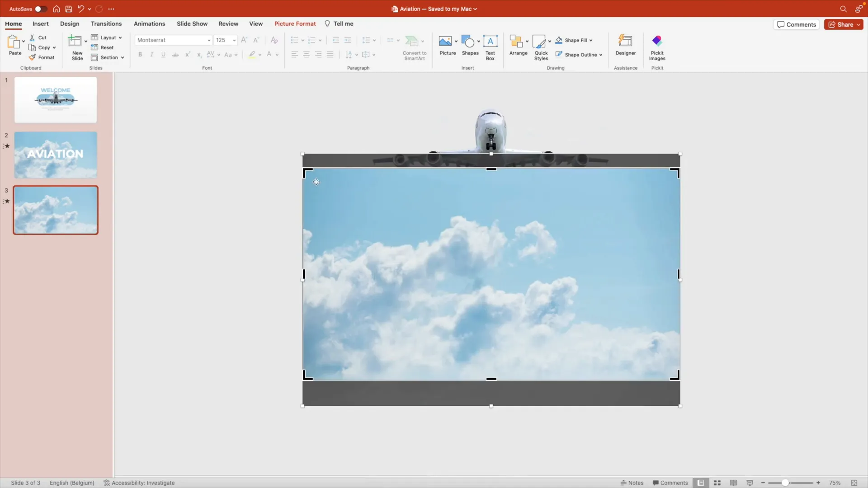Open the Slide Show tab
This screenshot has width=868, height=488.
192,23
